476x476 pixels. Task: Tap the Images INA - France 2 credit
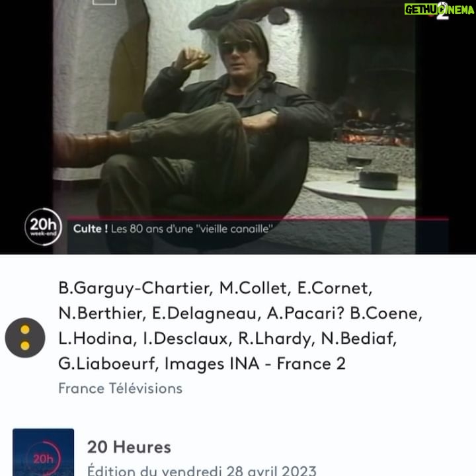(255, 364)
